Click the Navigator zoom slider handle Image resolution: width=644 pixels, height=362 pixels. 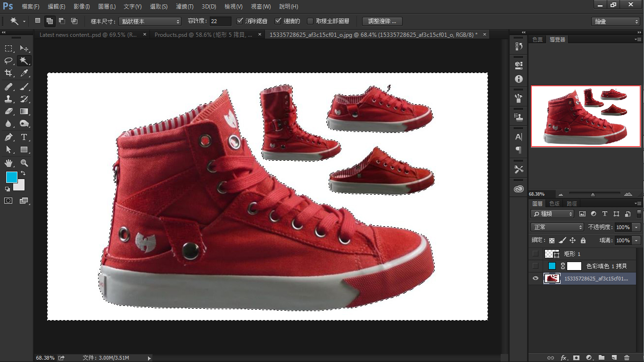(x=593, y=194)
